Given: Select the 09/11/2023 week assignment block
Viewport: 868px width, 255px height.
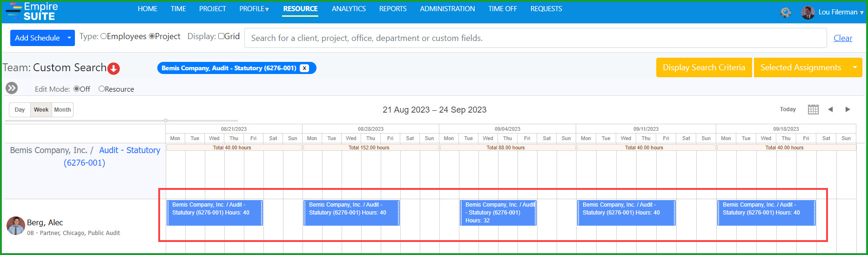Looking at the screenshot, I should 626,213.
